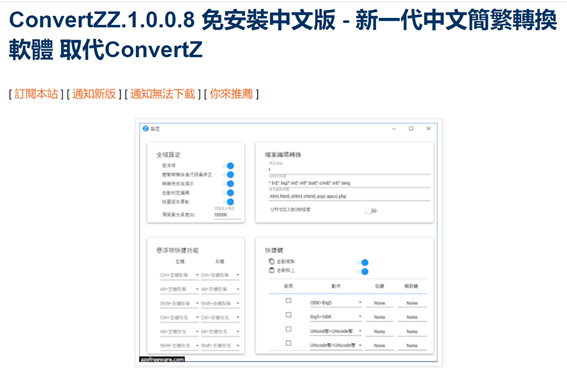Click the clipboard paste icon beside 自動貼上

(x=271, y=270)
